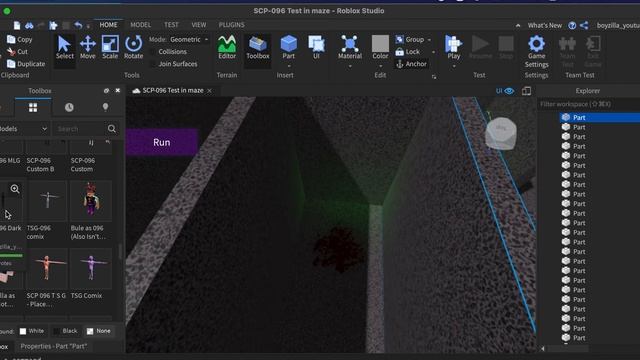640x360 pixels.
Task: Open Game Settings
Action: pos(536,51)
